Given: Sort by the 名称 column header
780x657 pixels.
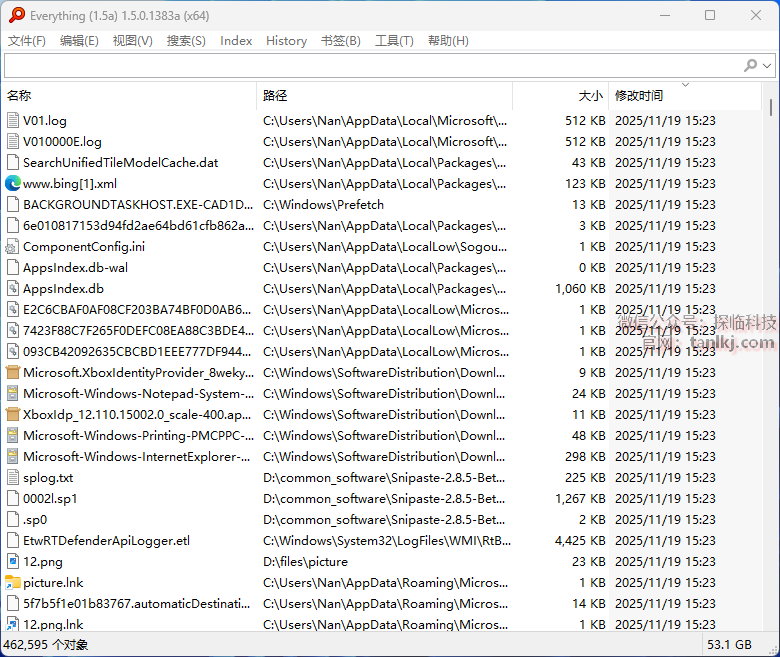Looking at the screenshot, I should pos(129,95).
